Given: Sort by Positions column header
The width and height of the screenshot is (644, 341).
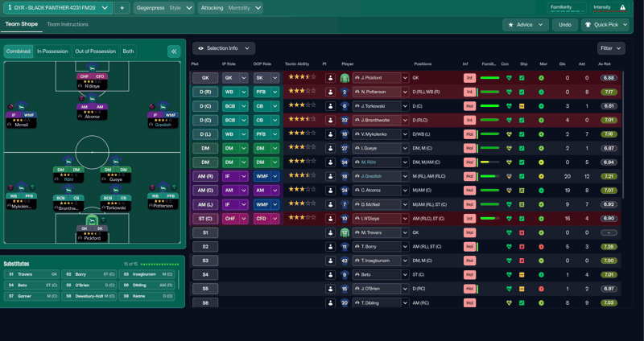Looking at the screenshot, I should 423,64.
